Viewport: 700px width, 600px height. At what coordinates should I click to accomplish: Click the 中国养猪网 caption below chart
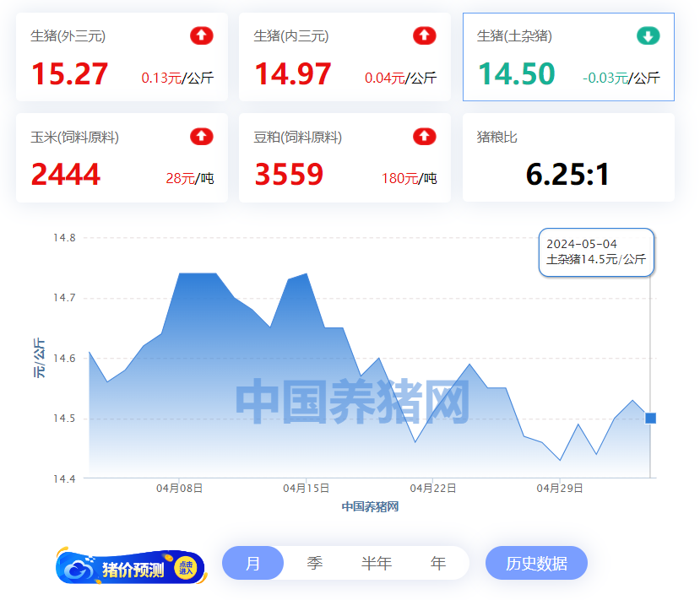click(370, 507)
